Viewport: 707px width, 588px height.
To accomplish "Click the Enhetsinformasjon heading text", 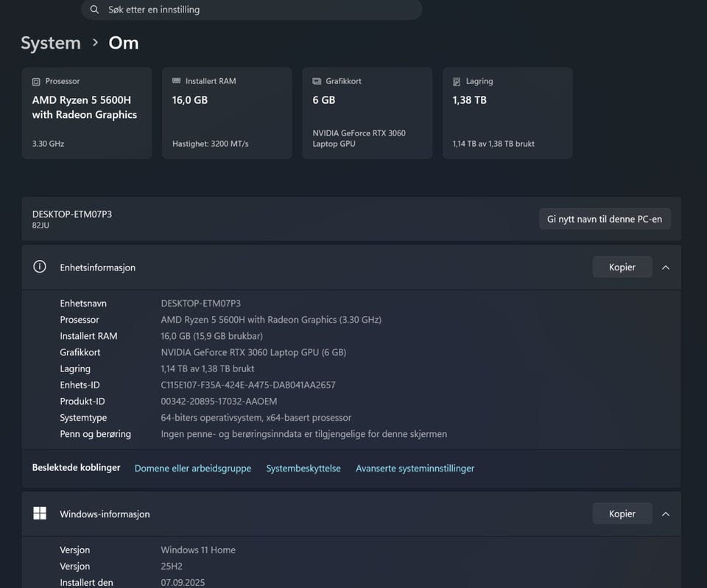I will 97,267.
